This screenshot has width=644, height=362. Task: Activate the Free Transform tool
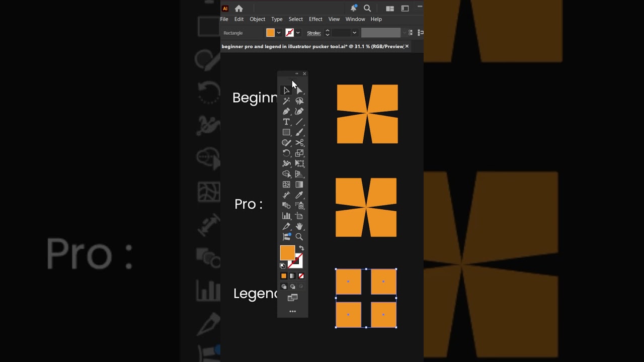299,163
